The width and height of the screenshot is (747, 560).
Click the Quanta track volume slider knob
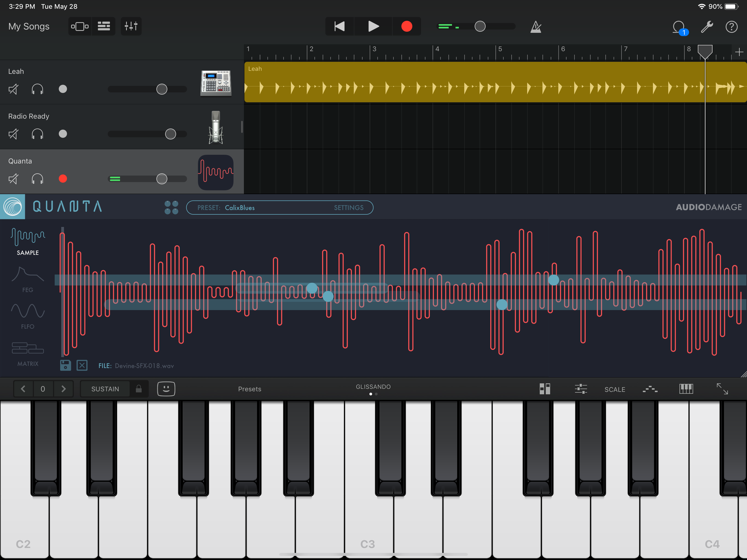(162, 179)
